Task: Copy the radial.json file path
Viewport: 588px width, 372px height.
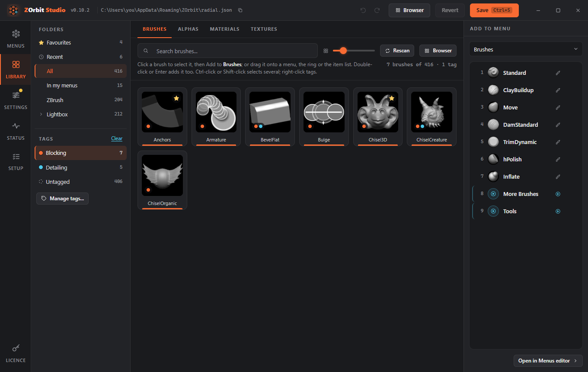Action: [240, 10]
